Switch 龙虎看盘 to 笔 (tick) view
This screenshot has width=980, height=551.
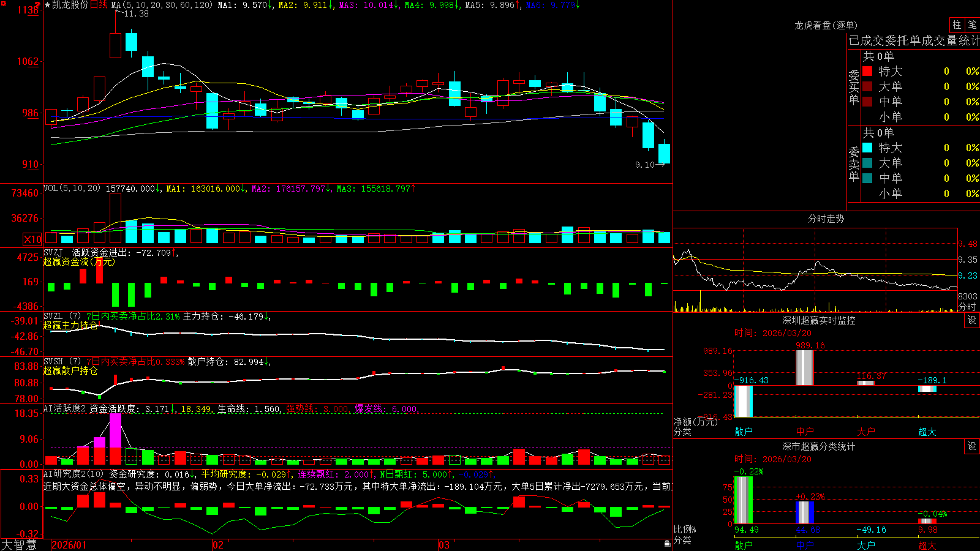coord(972,24)
